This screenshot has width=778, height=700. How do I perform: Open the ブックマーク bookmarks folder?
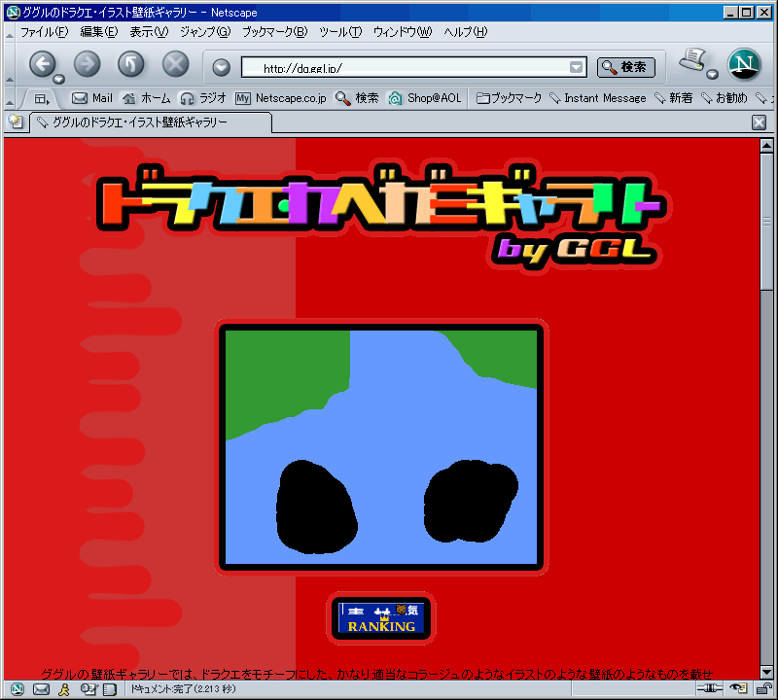[509, 98]
